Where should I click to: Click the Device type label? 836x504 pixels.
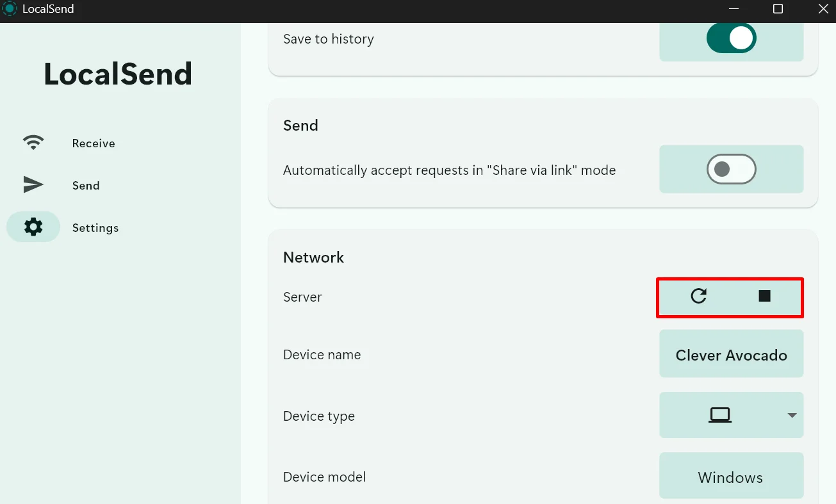click(x=319, y=416)
